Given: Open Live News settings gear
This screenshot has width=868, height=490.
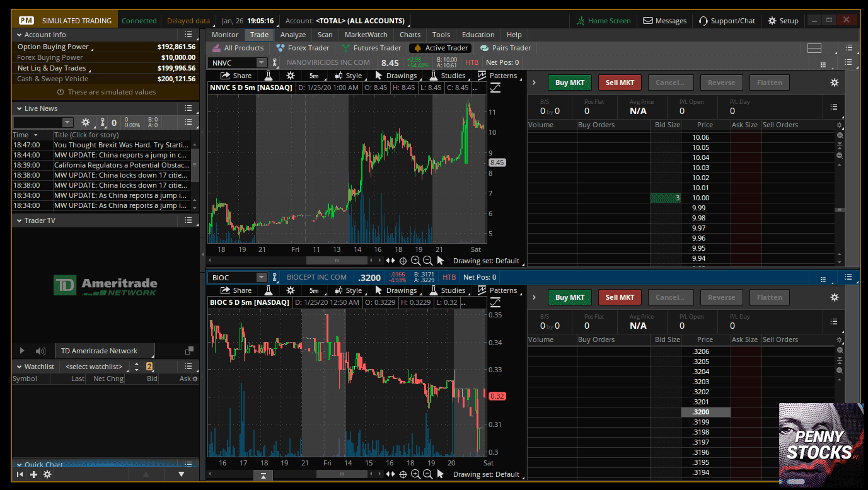Looking at the screenshot, I should pos(86,122).
